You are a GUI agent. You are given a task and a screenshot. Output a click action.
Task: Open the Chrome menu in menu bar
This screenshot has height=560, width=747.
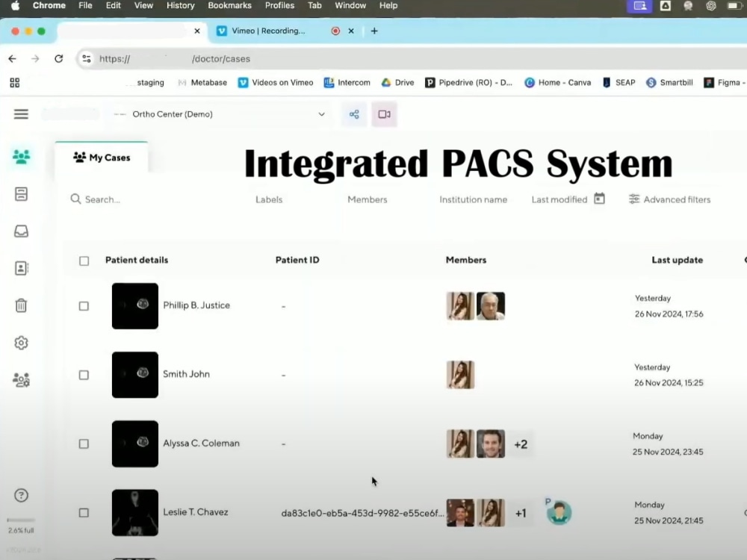[x=49, y=6]
